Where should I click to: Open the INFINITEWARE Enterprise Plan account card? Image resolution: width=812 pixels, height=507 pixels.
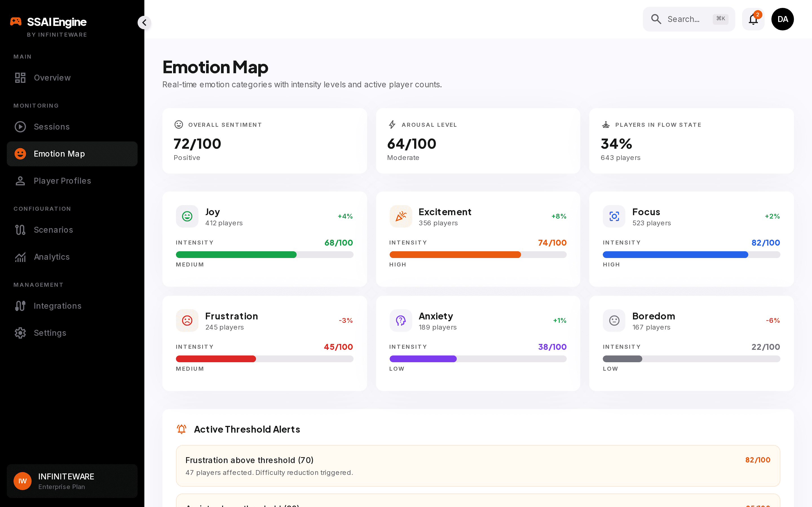[72, 481]
